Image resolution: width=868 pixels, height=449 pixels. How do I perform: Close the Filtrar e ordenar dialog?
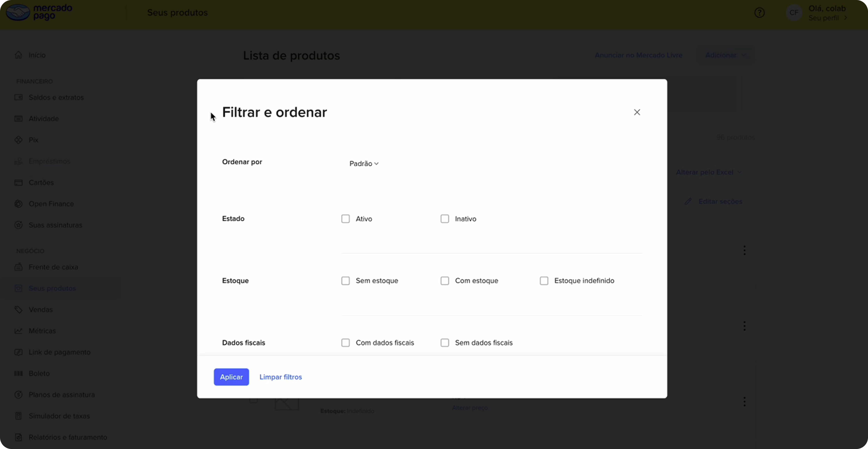point(637,112)
